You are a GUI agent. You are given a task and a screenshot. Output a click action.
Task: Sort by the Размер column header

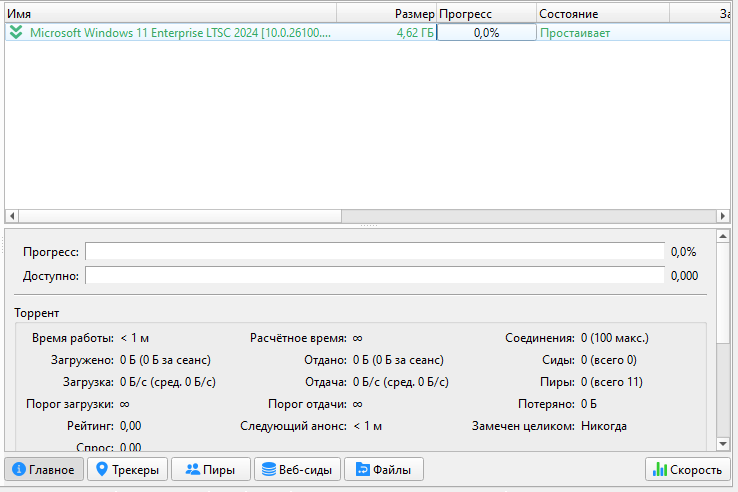(x=387, y=14)
